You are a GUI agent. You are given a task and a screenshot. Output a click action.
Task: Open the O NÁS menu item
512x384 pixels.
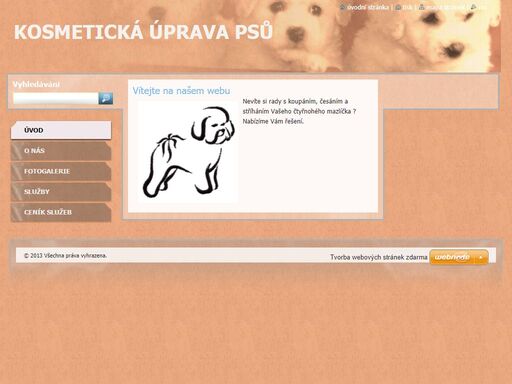(61, 151)
